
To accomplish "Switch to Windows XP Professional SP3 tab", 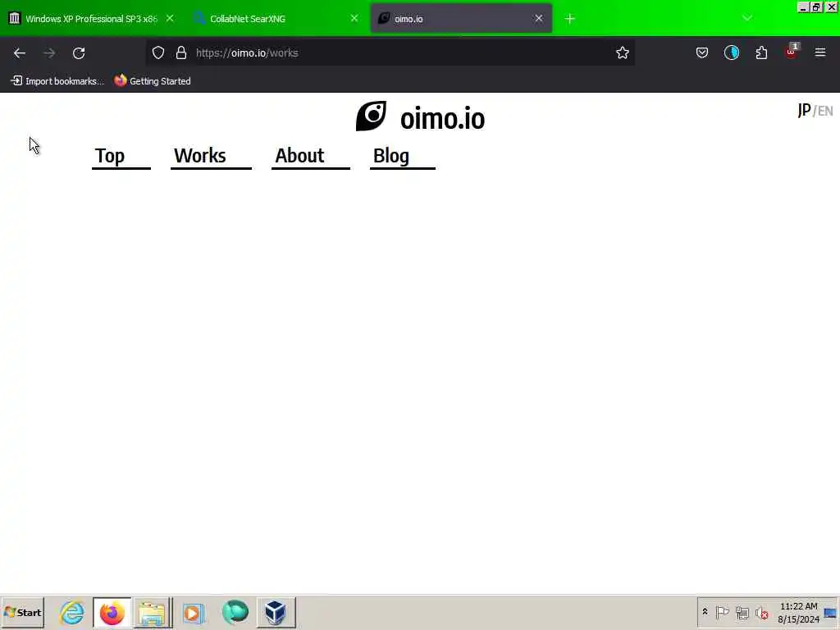I will pyautogui.click(x=92, y=19).
